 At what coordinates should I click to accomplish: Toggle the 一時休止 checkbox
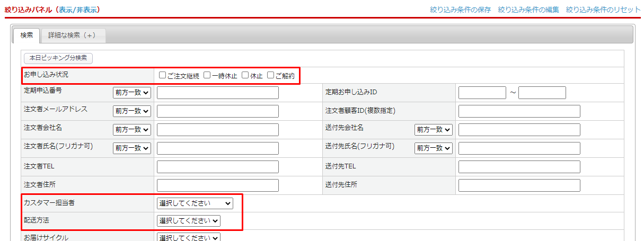tap(207, 75)
